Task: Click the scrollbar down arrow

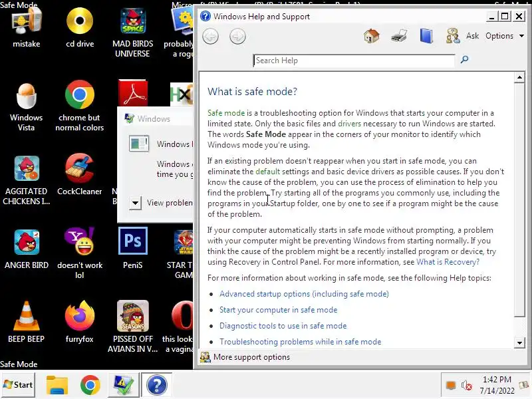Action: (x=519, y=342)
